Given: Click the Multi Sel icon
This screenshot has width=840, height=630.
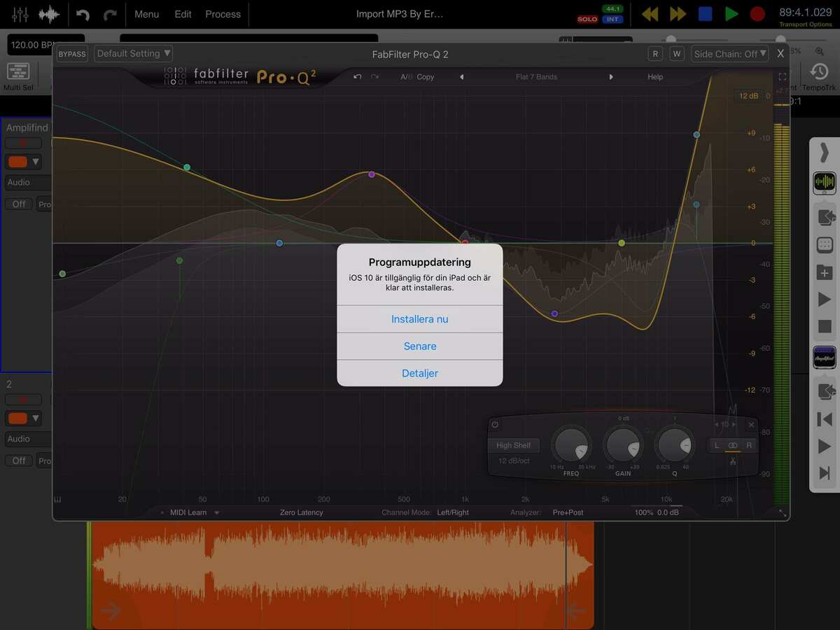Looking at the screenshot, I should [17, 77].
